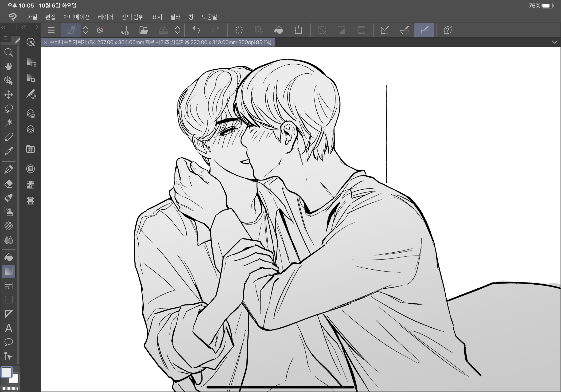Select the main drawing color swatch
This screenshot has height=392, width=561.
pos(7,372)
